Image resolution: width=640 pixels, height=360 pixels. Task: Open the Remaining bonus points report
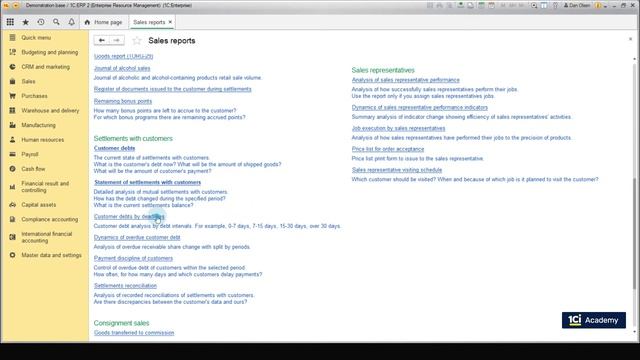click(x=123, y=101)
